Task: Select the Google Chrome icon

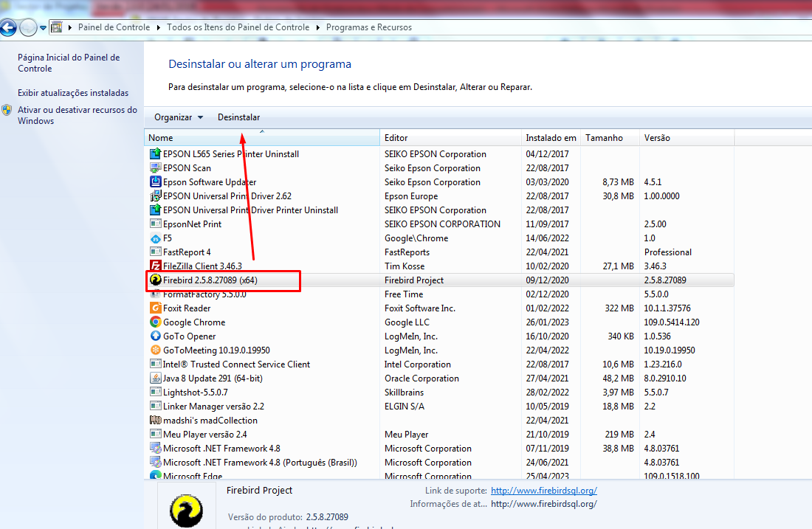Action: pyautogui.click(x=155, y=322)
